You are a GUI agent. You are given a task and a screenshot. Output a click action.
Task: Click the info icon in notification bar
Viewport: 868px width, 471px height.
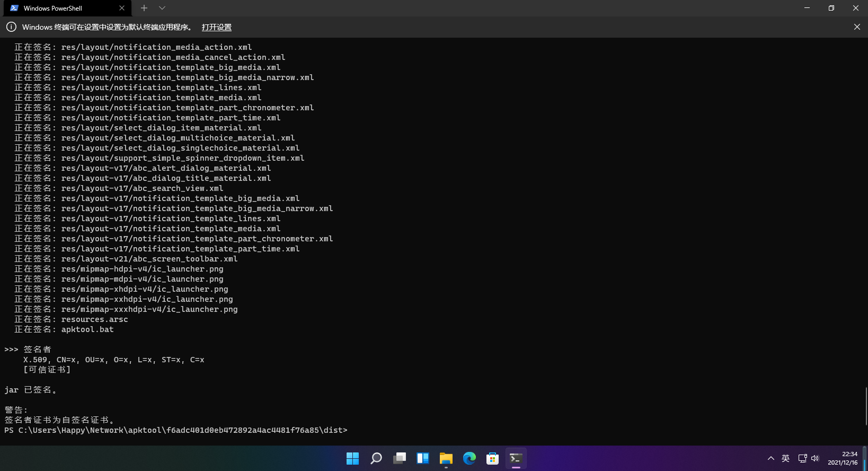[x=11, y=27]
